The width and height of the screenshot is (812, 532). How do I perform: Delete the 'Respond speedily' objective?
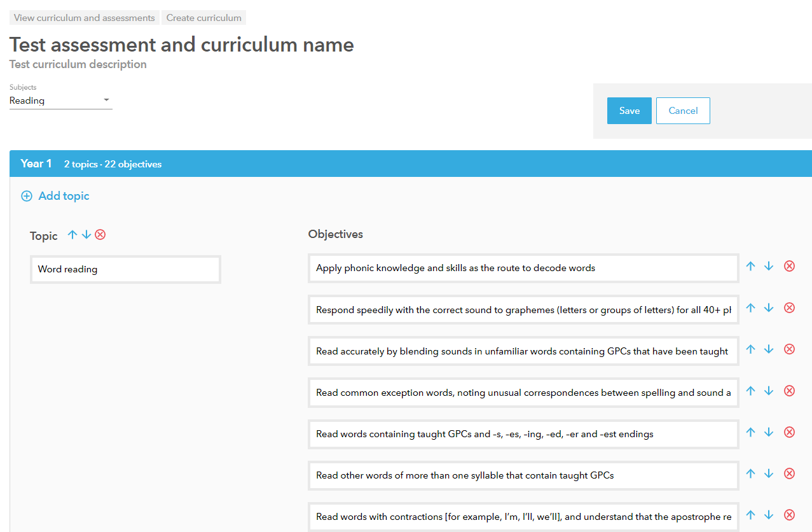789,307
